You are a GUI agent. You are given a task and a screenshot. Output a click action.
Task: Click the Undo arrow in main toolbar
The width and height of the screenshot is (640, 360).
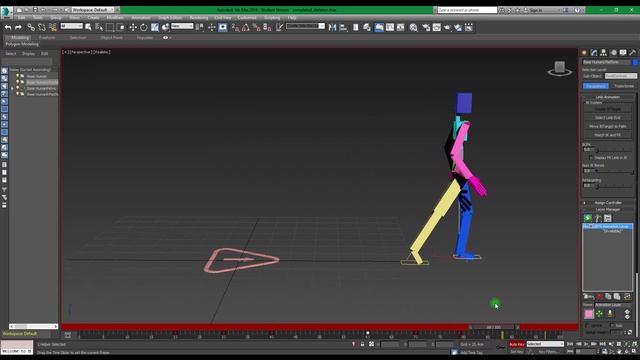click(x=8, y=27)
